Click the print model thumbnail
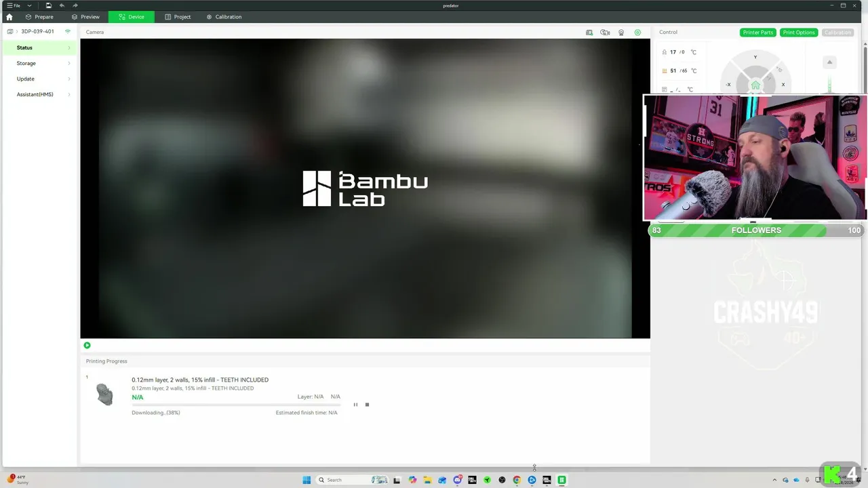The height and width of the screenshot is (488, 868). pyautogui.click(x=104, y=394)
